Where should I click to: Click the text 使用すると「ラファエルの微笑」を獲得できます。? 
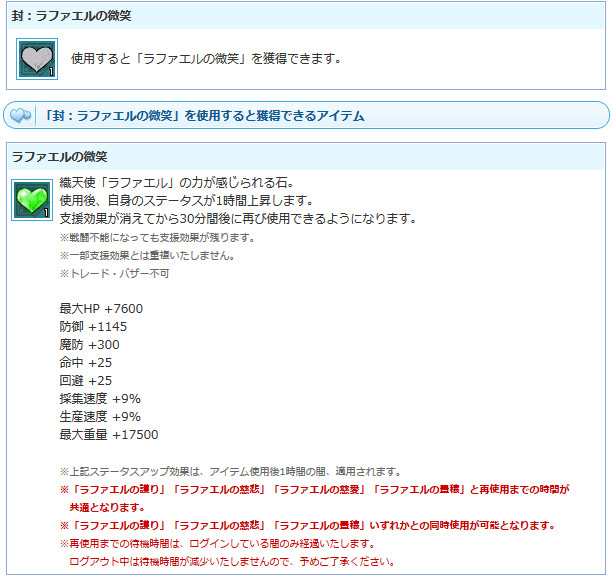click(x=206, y=59)
